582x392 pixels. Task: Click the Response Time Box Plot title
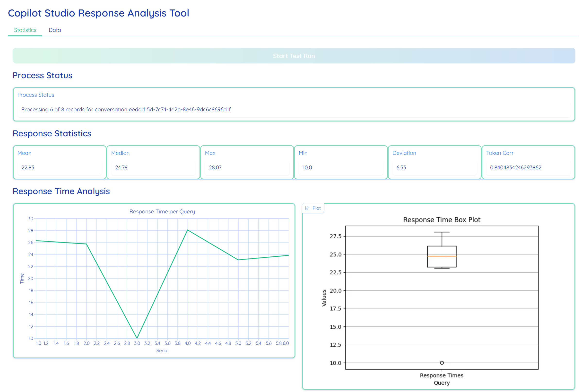pyautogui.click(x=442, y=220)
